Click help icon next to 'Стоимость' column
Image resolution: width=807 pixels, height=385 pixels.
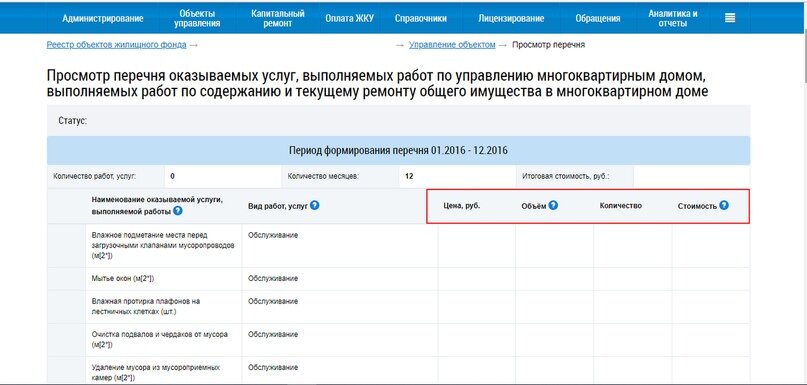[x=724, y=205]
